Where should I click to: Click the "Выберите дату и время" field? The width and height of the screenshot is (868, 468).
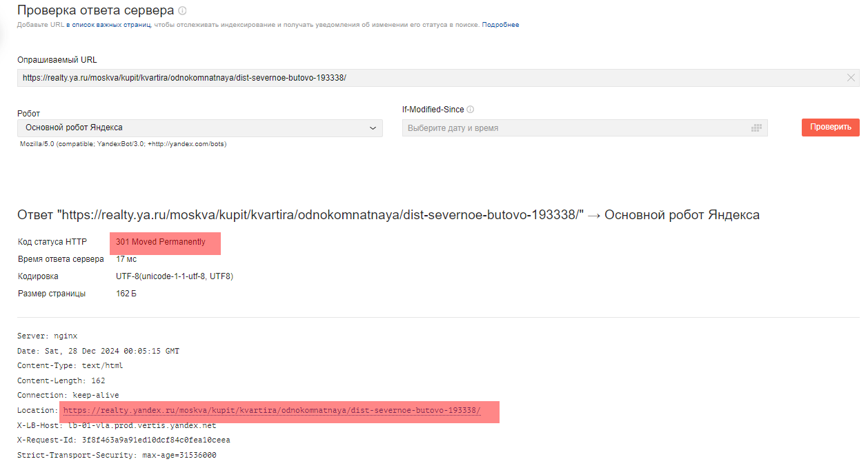pyautogui.click(x=585, y=128)
